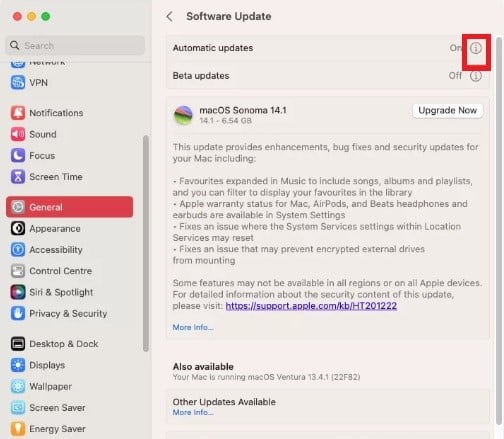This screenshot has height=439, width=504.
Task: Open More Info under Other Updates Available
Action: point(193,412)
